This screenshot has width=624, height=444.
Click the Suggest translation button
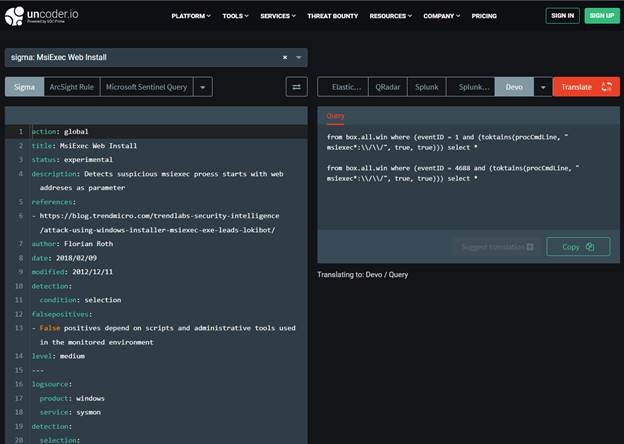[497, 246]
